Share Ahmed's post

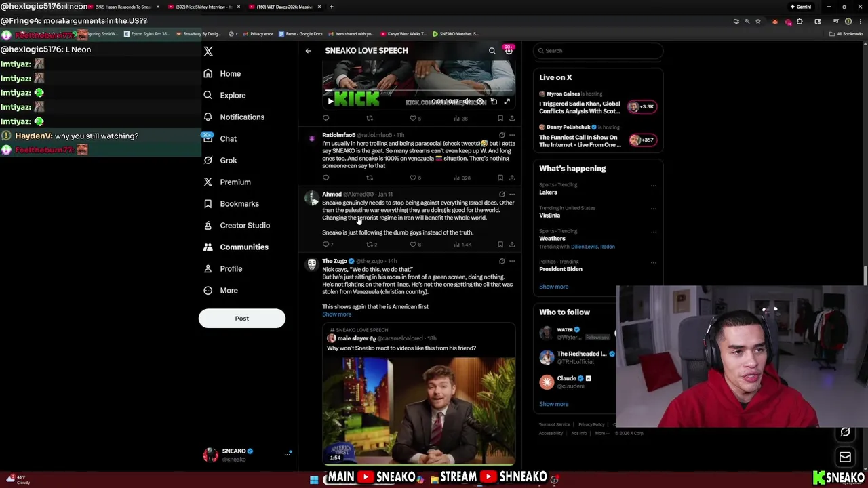512,244
